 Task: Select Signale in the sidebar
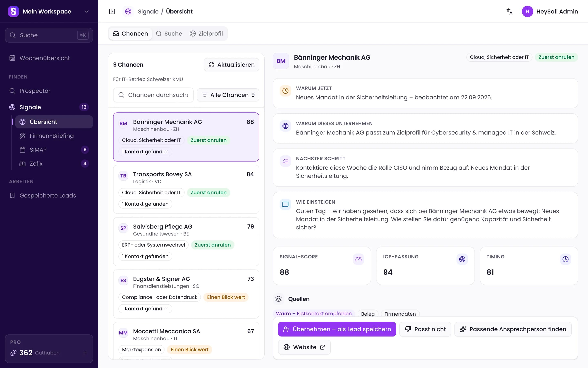49,107
